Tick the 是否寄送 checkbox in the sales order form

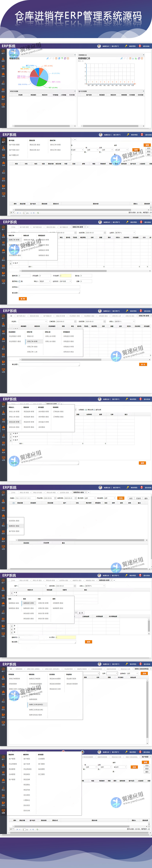(20, 281)
